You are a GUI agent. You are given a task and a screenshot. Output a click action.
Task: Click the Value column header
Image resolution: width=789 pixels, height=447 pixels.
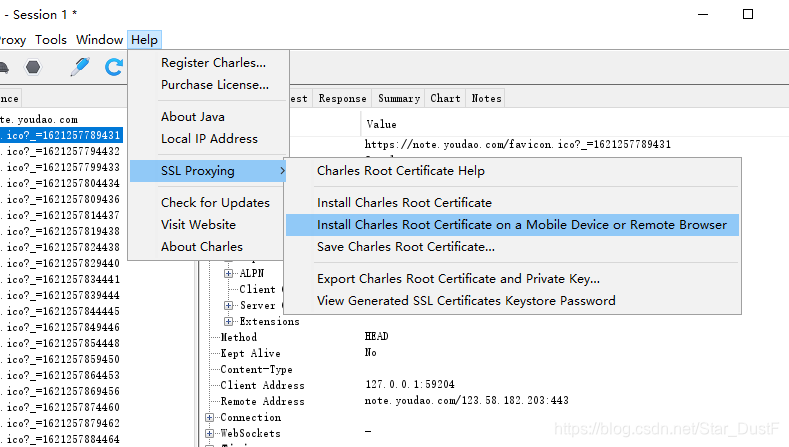coord(381,124)
